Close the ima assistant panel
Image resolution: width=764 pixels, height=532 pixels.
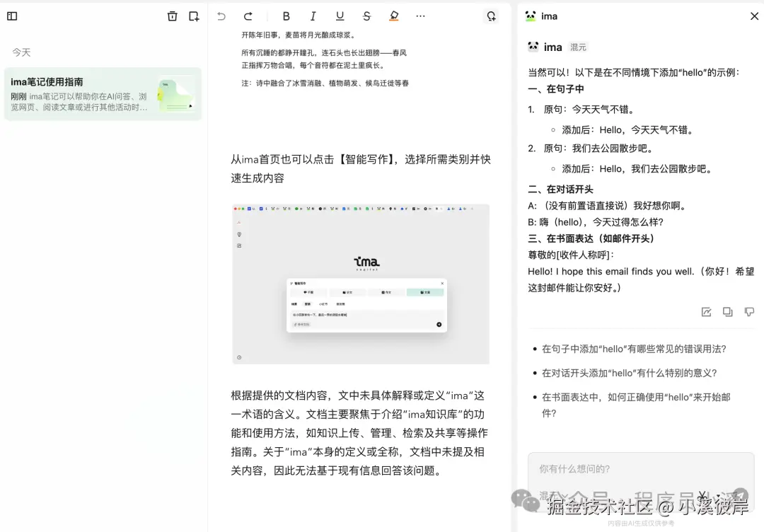point(754,16)
